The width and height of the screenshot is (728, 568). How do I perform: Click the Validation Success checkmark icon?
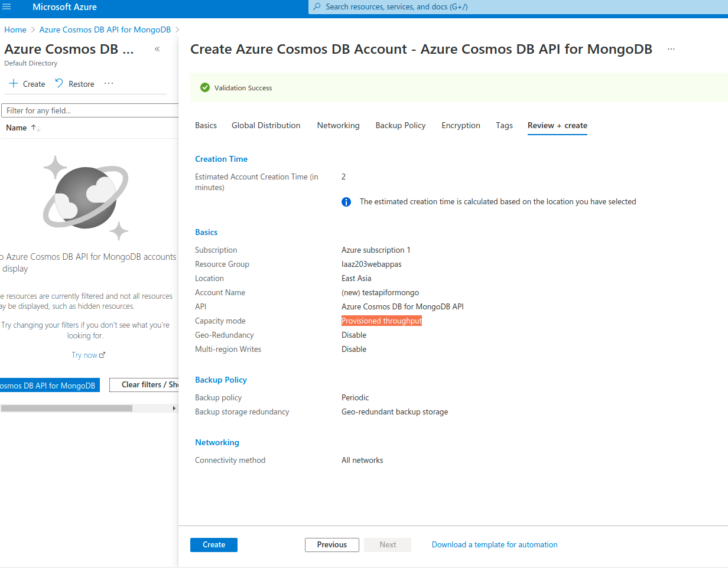point(205,87)
